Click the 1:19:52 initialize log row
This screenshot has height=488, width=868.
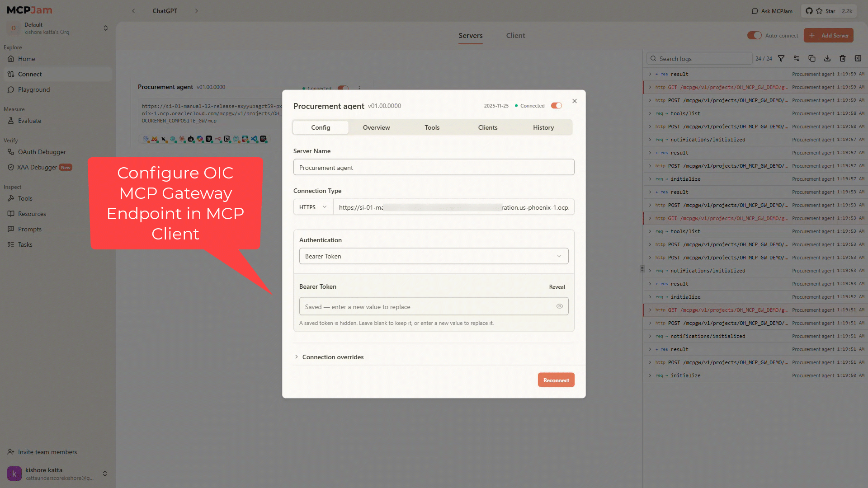[x=755, y=297]
